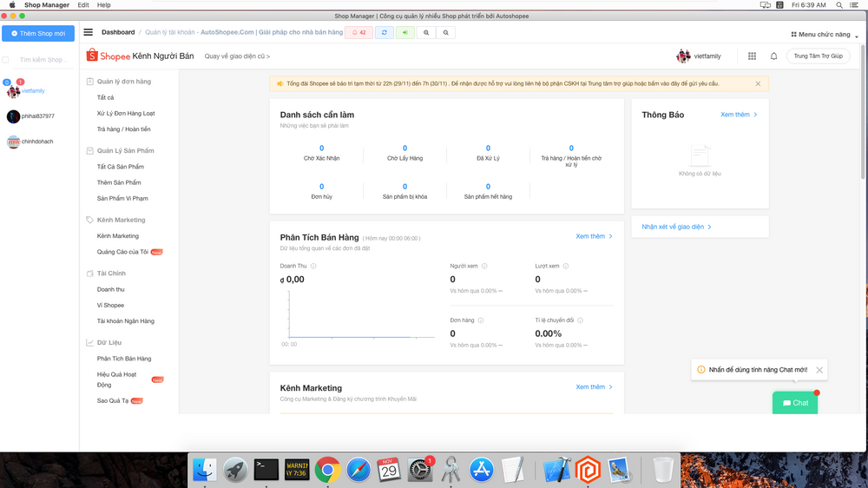Click the green login arrow icon
This screenshot has width=868, height=488.
[x=404, y=33]
